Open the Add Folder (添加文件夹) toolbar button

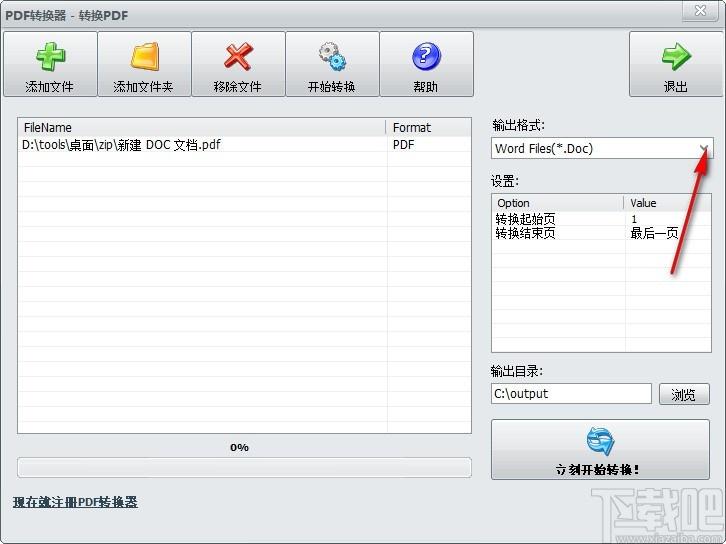click(144, 64)
